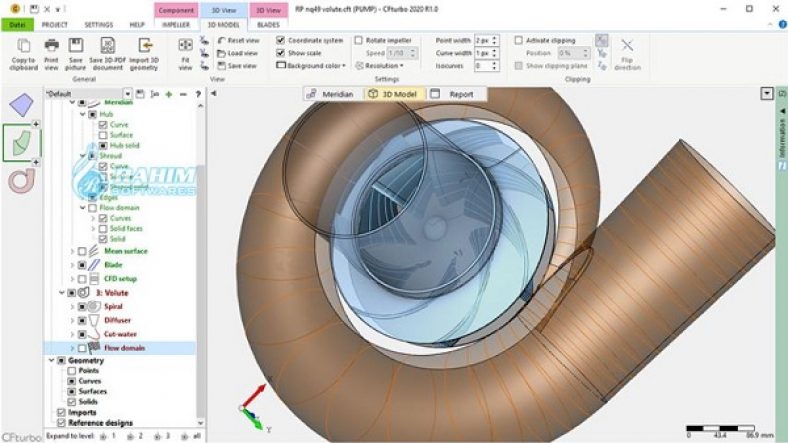Click the minus icon in tree toolbar

point(183,94)
